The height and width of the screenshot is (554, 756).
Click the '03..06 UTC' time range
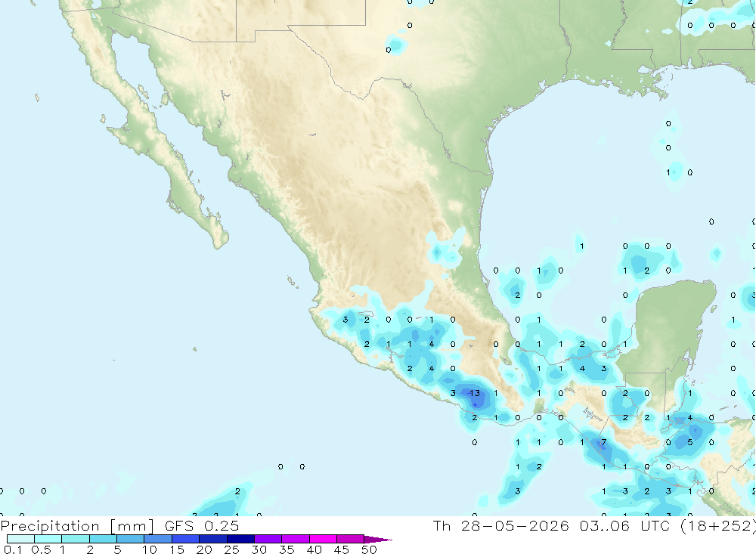[x=624, y=525]
